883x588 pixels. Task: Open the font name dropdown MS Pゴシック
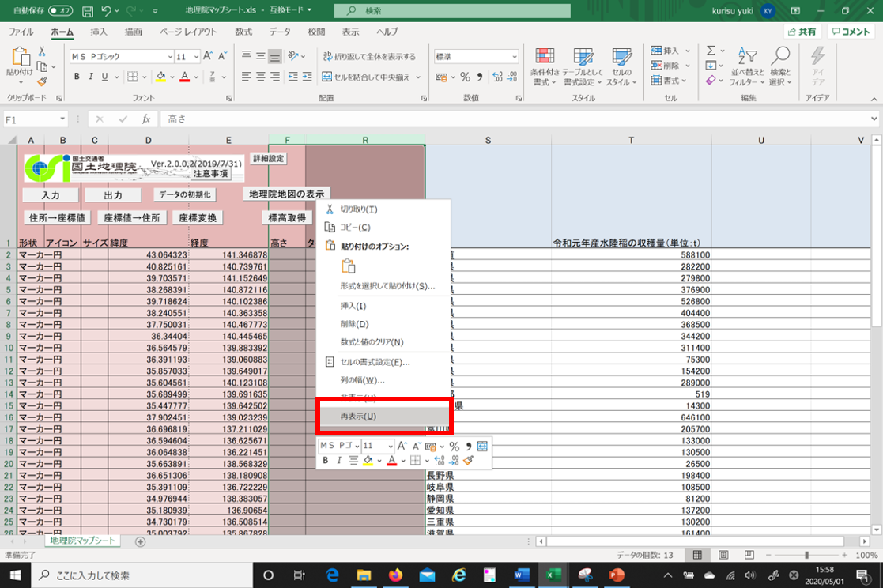[x=169, y=57]
